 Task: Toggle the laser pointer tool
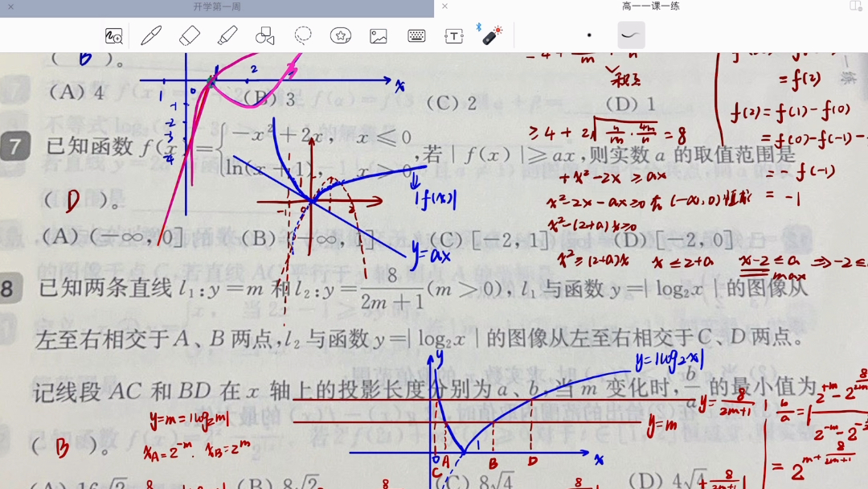[x=491, y=35]
